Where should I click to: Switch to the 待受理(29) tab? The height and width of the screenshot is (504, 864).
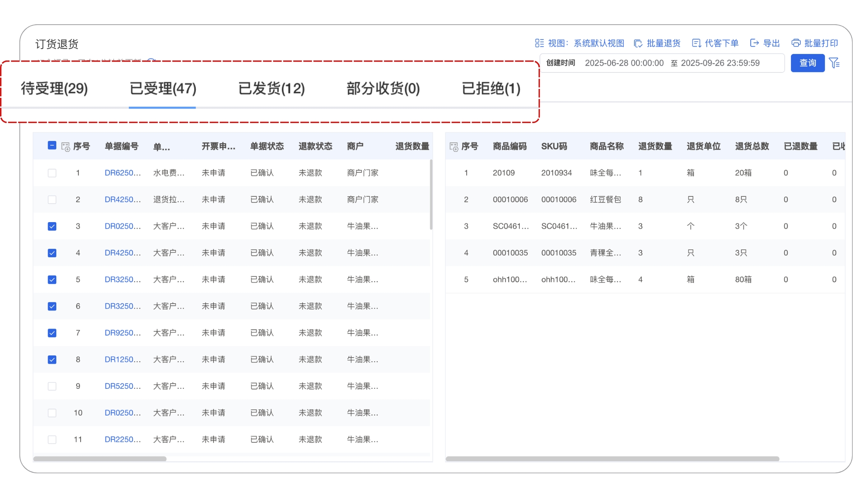click(54, 88)
